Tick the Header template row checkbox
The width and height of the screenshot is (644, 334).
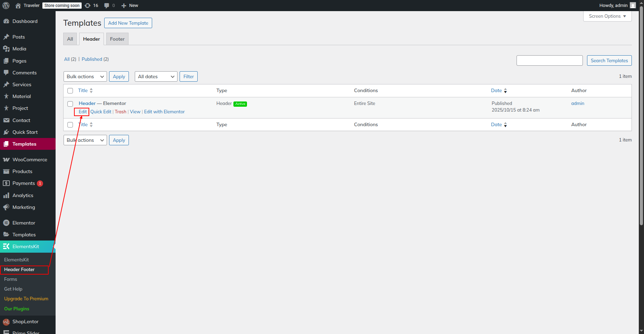point(70,104)
